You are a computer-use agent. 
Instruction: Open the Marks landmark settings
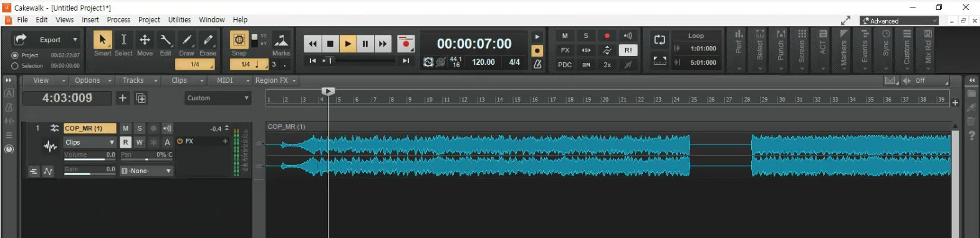[x=281, y=40]
